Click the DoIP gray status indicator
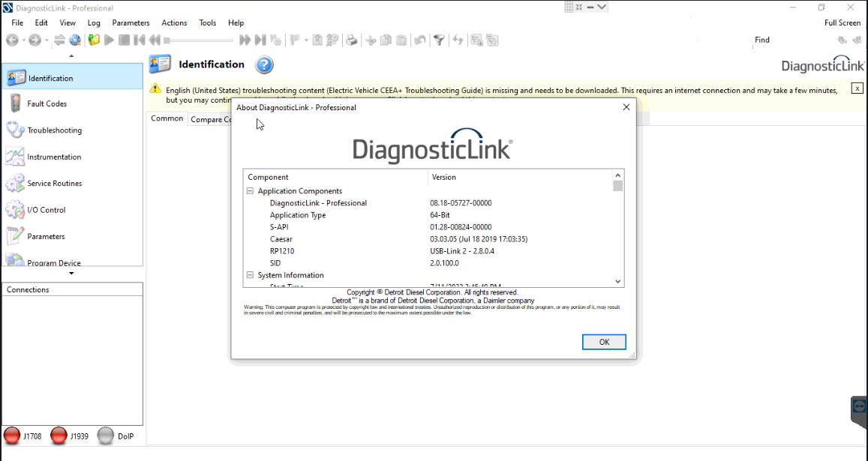Viewport: 868px width, 461px height. click(106, 436)
